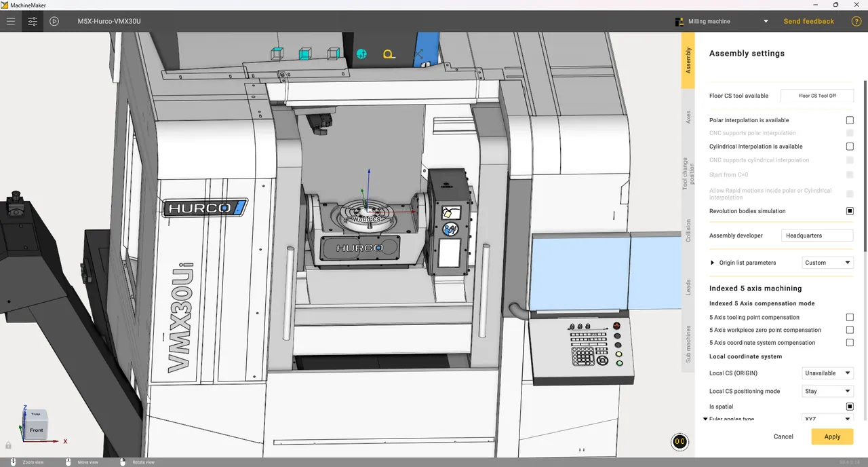Open the help question mark icon
Screen dimensions: 868x467
[856, 21]
